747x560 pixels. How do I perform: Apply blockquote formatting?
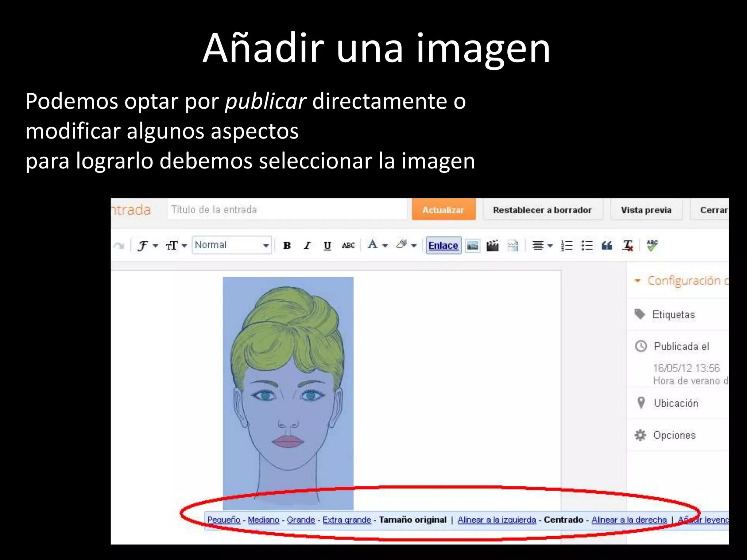[607, 245]
